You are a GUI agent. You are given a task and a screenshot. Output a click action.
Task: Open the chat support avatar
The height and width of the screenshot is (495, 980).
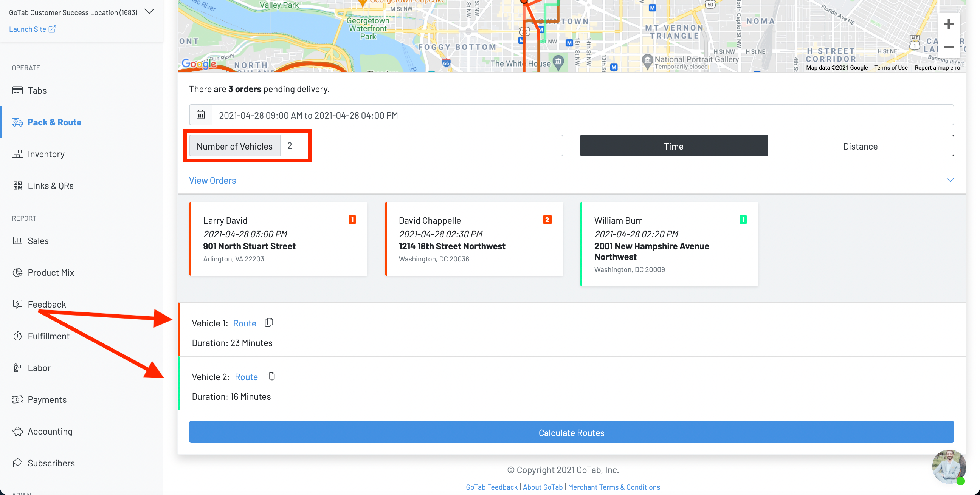[948, 467]
